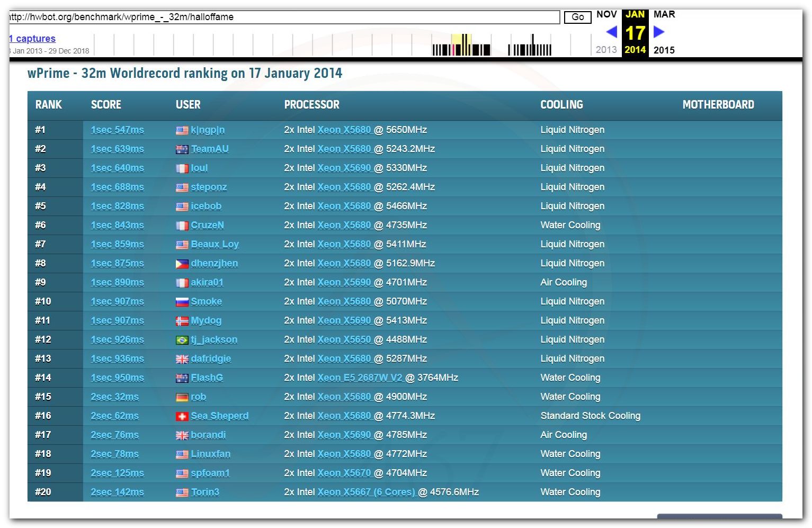Open the captures link

coord(32,39)
